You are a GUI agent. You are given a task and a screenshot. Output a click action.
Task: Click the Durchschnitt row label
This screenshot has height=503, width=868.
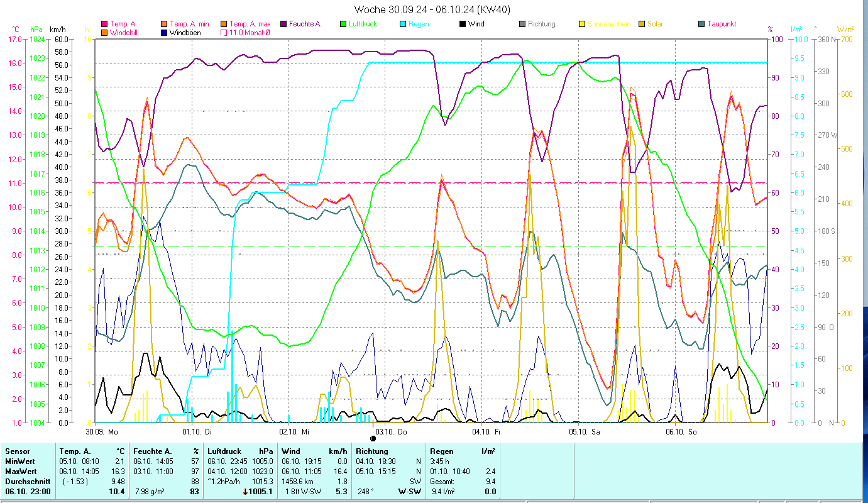(x=26, y=482)
